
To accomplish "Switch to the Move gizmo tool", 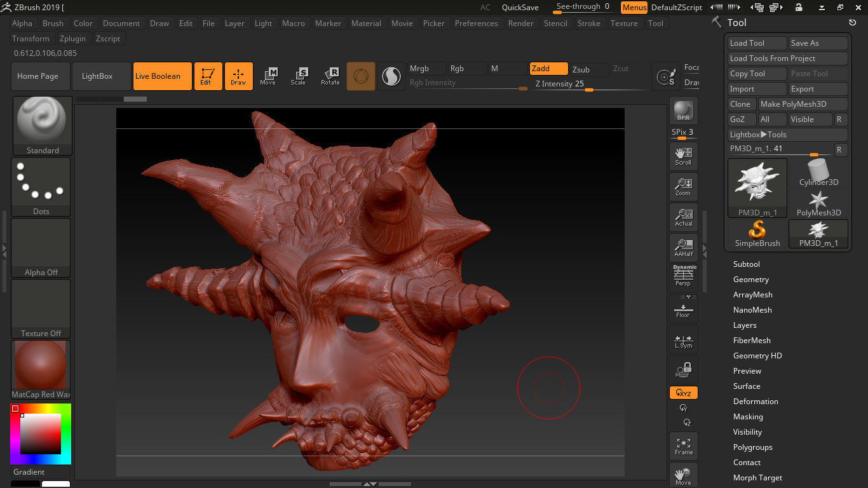I will (268, 76).
